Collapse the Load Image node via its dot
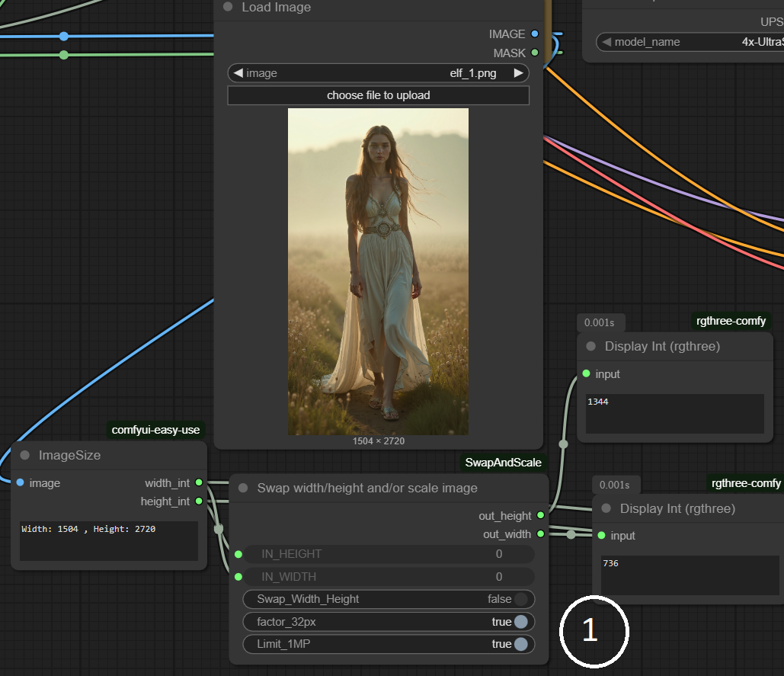Screen dimensions: 784x676 (x=228, y=7)
